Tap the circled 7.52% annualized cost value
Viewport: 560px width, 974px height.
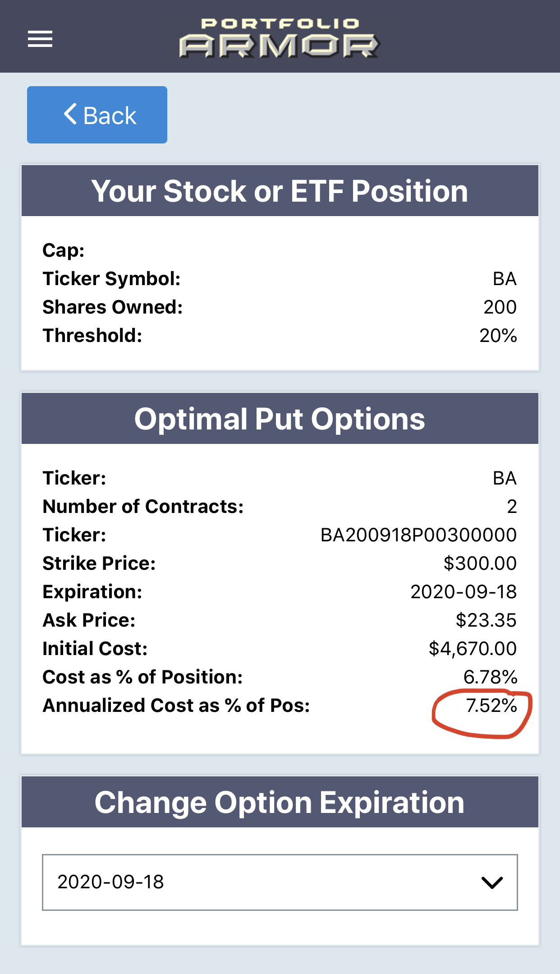[x=491, y=706]
